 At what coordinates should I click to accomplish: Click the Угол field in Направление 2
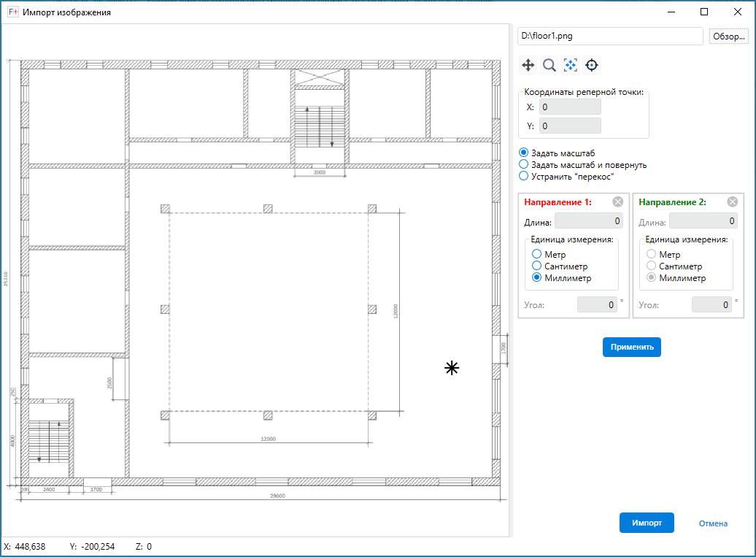(x=712, y=305)
